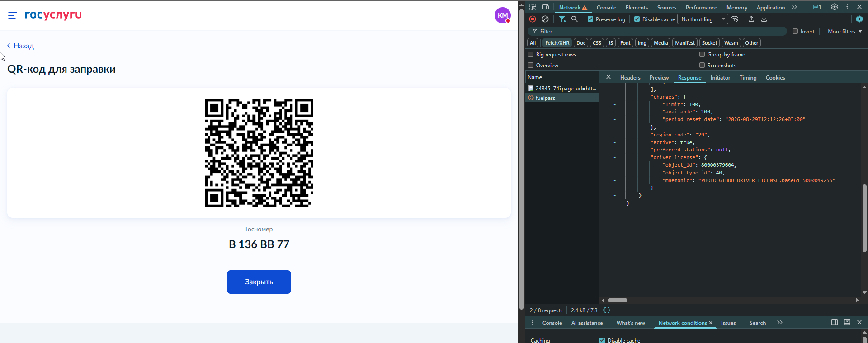Click the госуслуги logo
The height and width of the screenshot is (343, 868).
[53, 15]
